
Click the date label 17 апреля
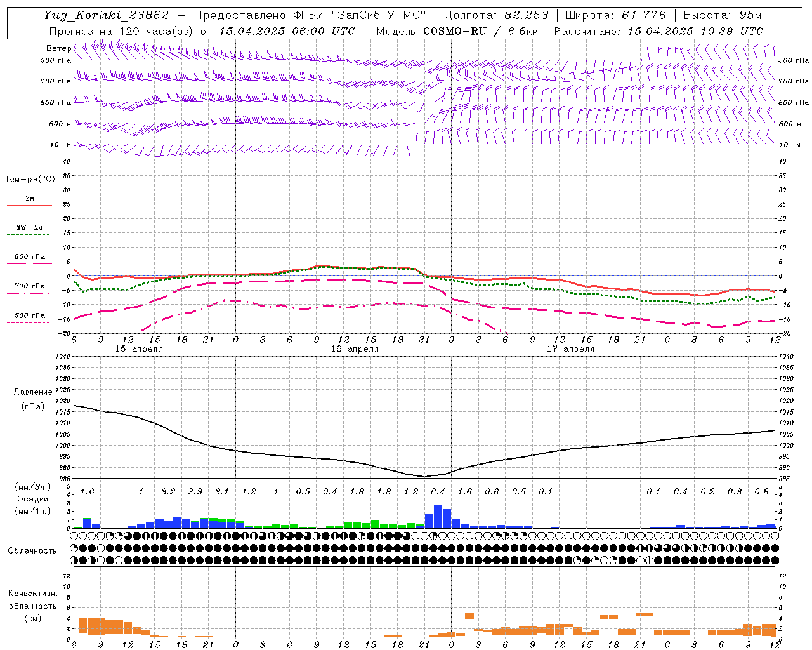pyautogui.click(x=570, y=349)
